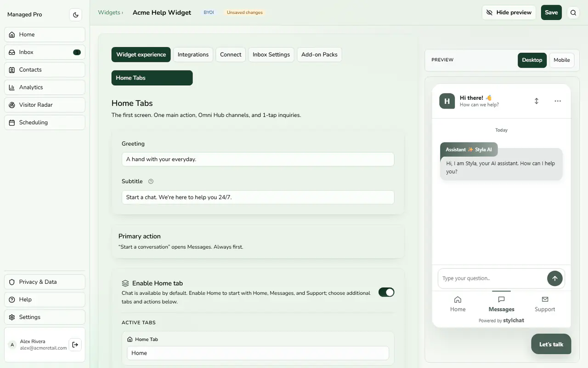Click the Subtitle help question icon
Screen dimensions: 588x368
tap(151, 181)
